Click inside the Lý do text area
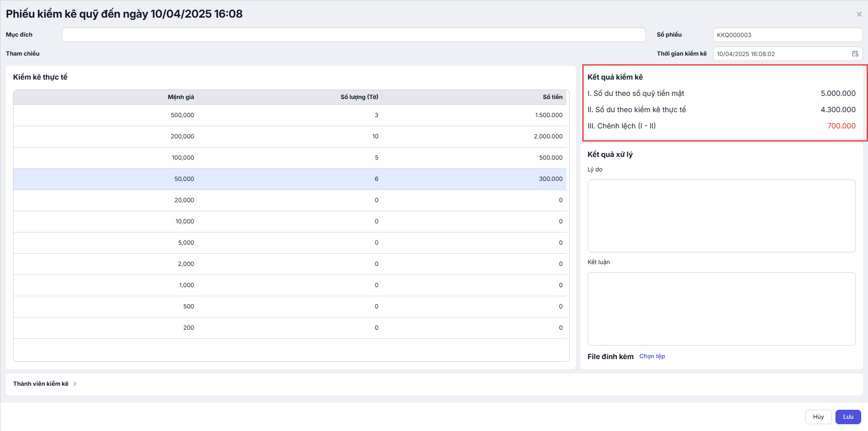Viewport: 868px width, 431px height. [x=721, y=216]
